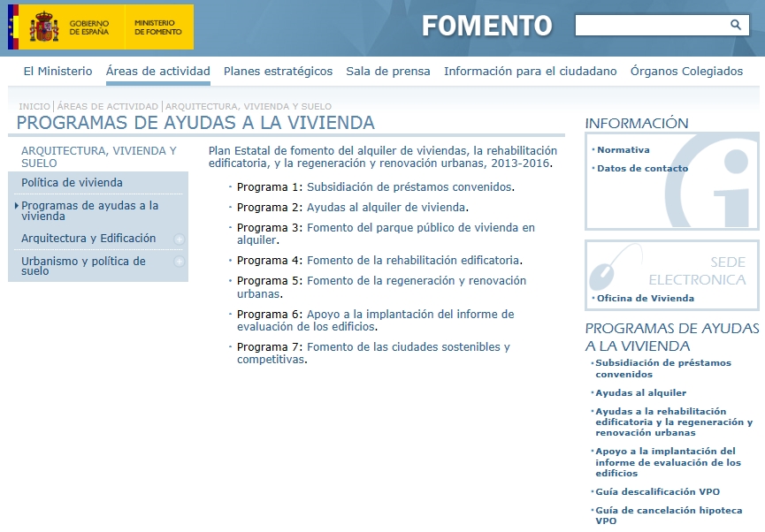Open Guía descalificación VPO link

point(658,491)
